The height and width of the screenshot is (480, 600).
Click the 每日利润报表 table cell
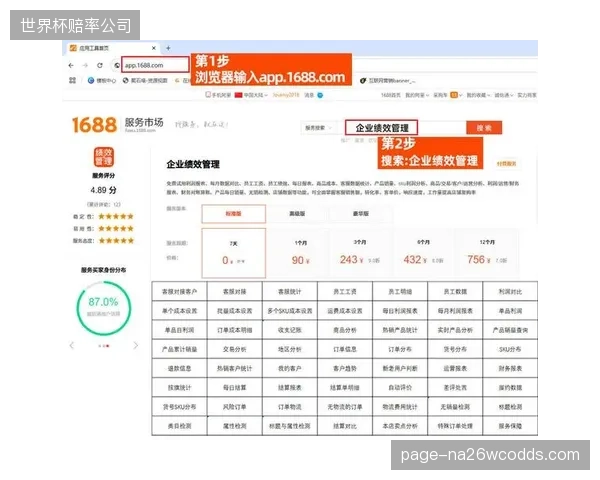click(400, 311)
